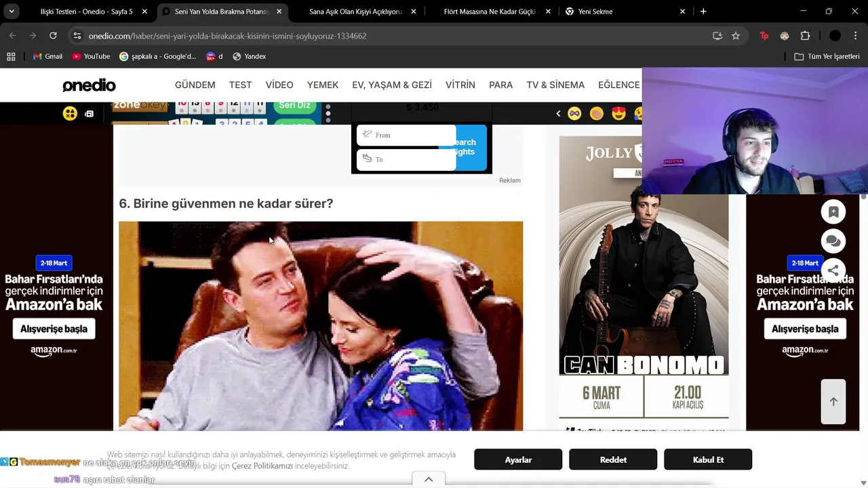Open a new tab with the plus button
This screenshot has height=488, width=868.
(703, 12)
